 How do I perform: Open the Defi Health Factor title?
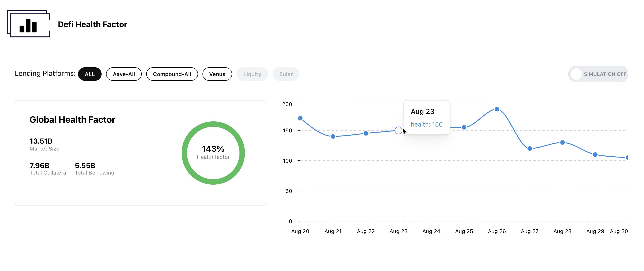tap(93, 24)
